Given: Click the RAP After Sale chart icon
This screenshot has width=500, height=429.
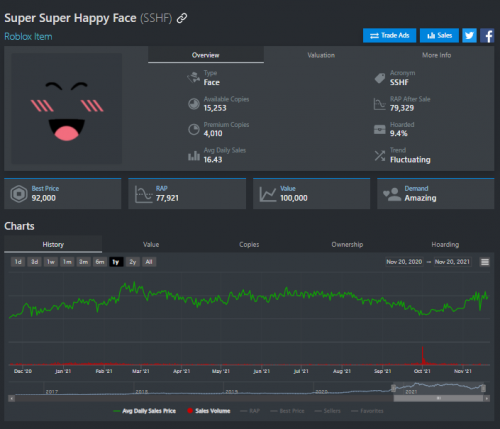Looking at the screenshot, I should tap(380, 104).
